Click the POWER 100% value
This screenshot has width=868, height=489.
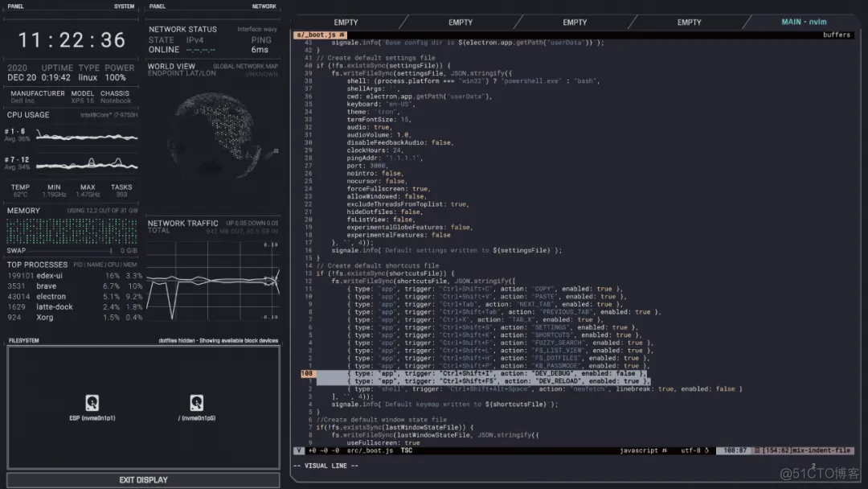click(115, 78)
